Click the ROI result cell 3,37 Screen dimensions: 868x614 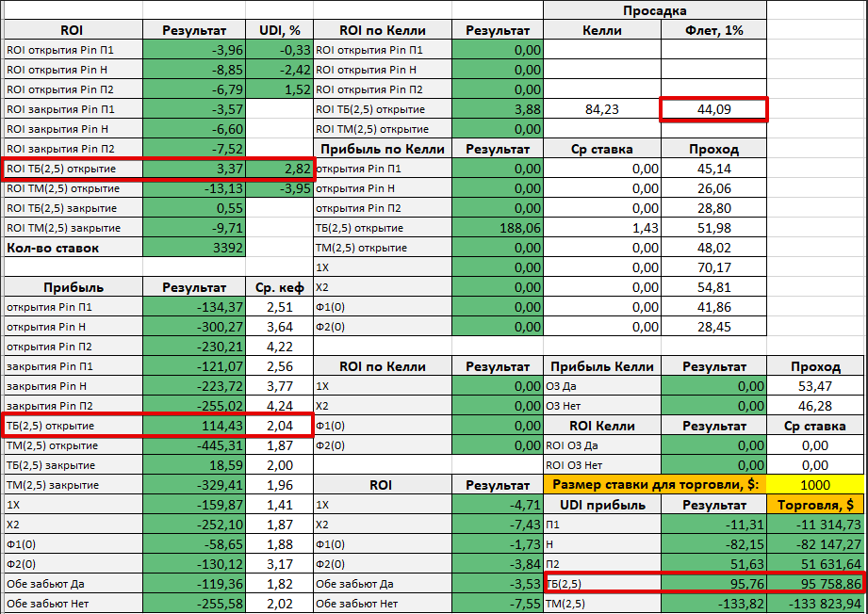tap(194, 169)
